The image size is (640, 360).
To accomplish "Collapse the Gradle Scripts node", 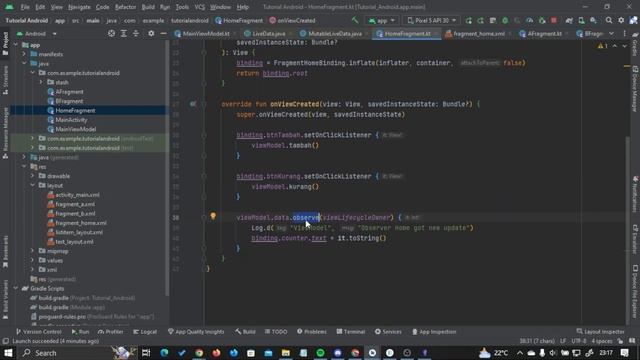I will (x=16, y=289).
